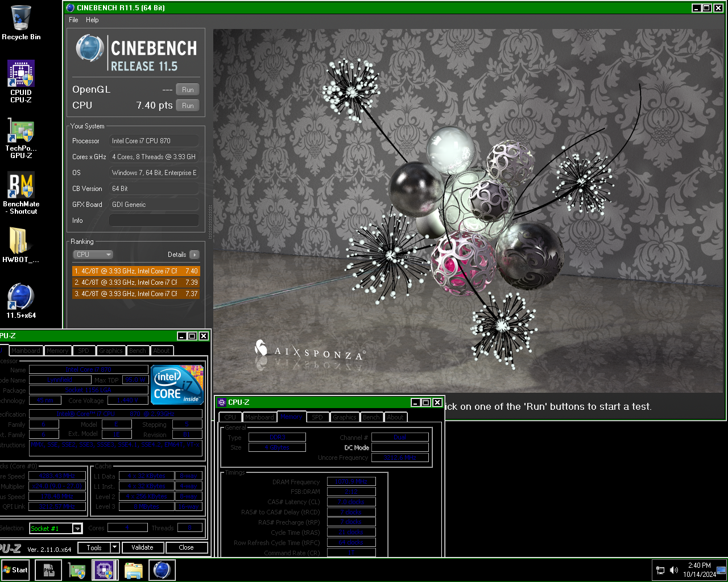Open the Start menu
This screenshot has height=582, width=728.
click(x=15, y=570)
